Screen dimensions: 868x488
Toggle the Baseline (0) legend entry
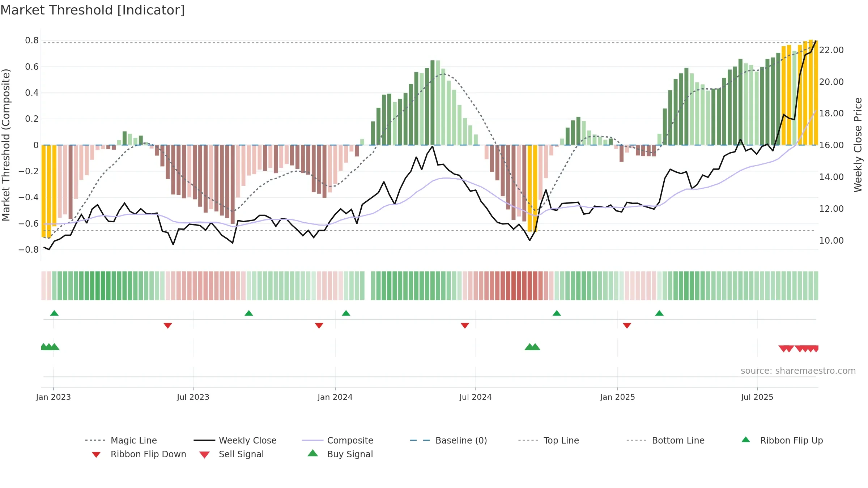tap(448, 440)
